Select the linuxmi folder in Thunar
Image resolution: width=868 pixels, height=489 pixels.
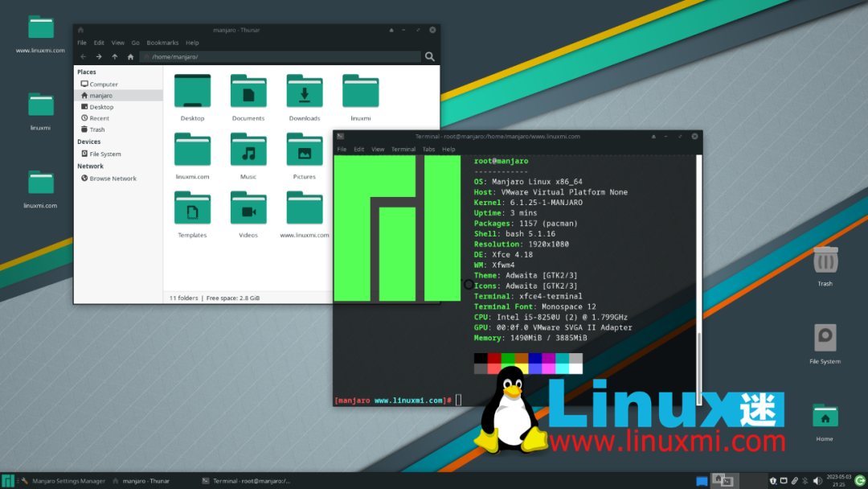tap(360, 92)
